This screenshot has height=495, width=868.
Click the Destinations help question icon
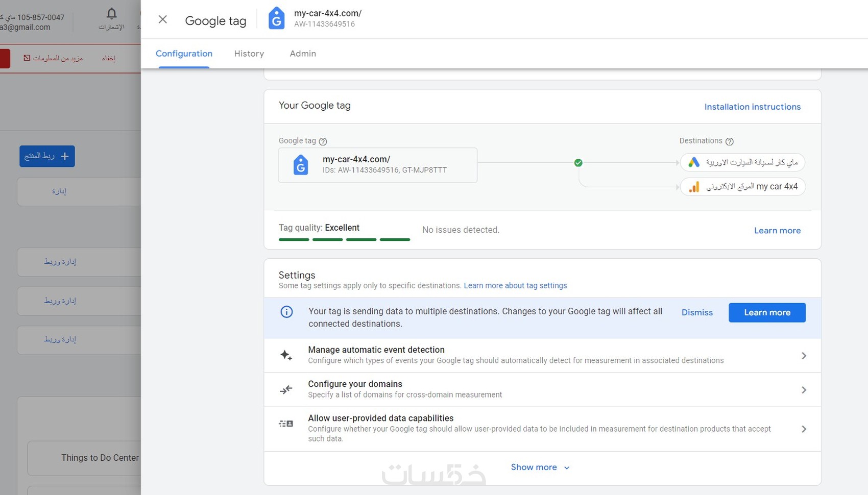tap(730, 141)
